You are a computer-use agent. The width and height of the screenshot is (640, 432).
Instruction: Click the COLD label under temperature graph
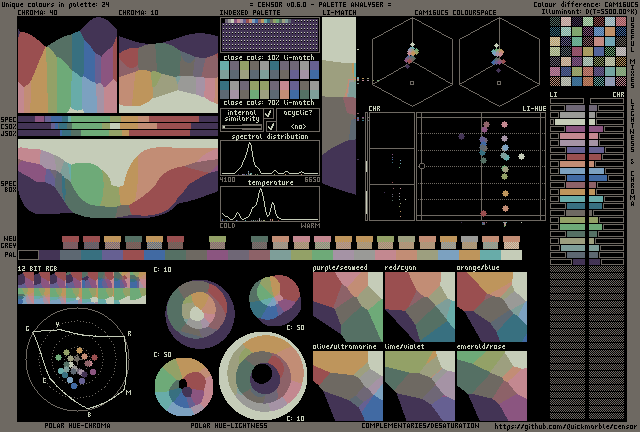click(227, 225)
